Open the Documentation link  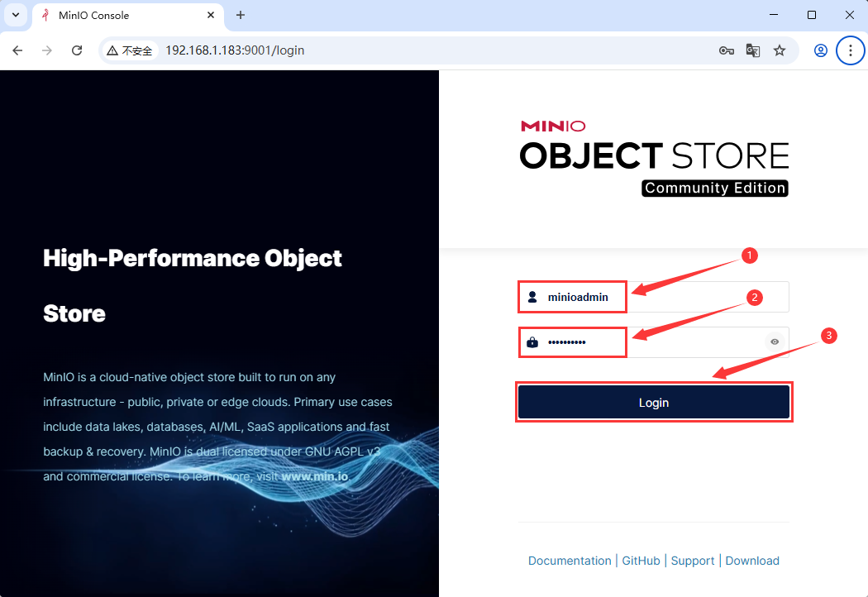pyautogui.click(x=570, y=561)
